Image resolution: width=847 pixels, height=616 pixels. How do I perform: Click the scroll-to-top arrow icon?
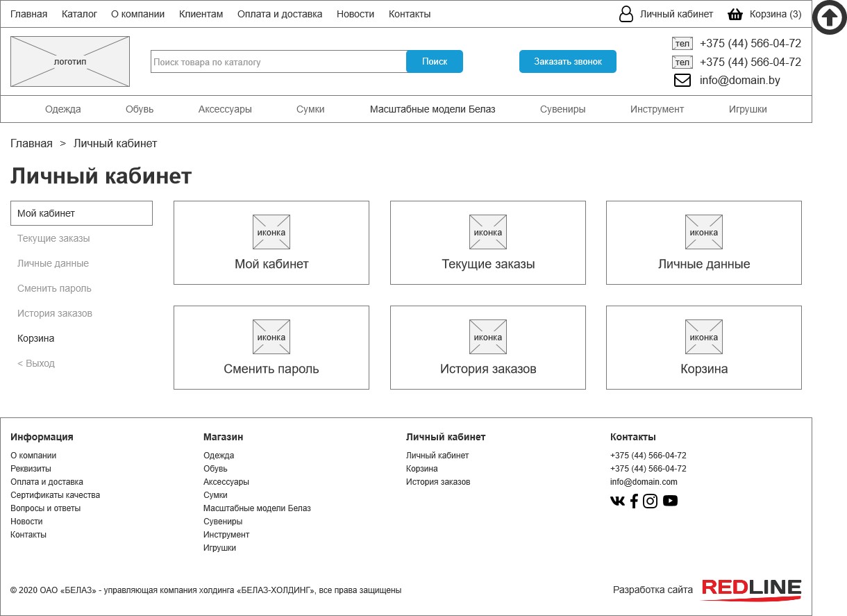pos(829,18)
